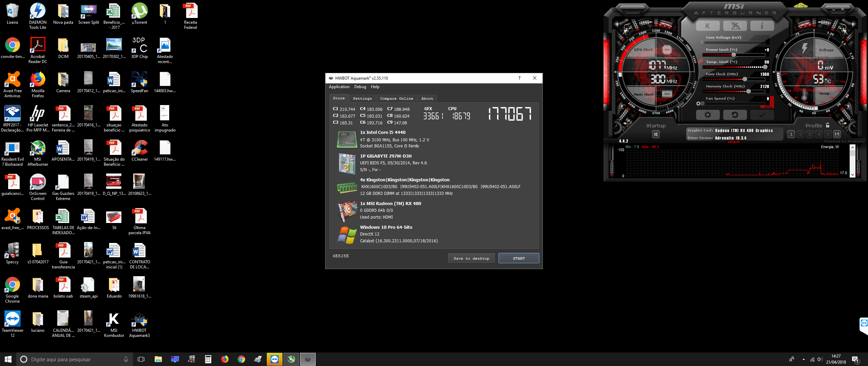This screenshot has width=868, height=366.
Task: Open Firefox from taskbar
Action: 225,359
